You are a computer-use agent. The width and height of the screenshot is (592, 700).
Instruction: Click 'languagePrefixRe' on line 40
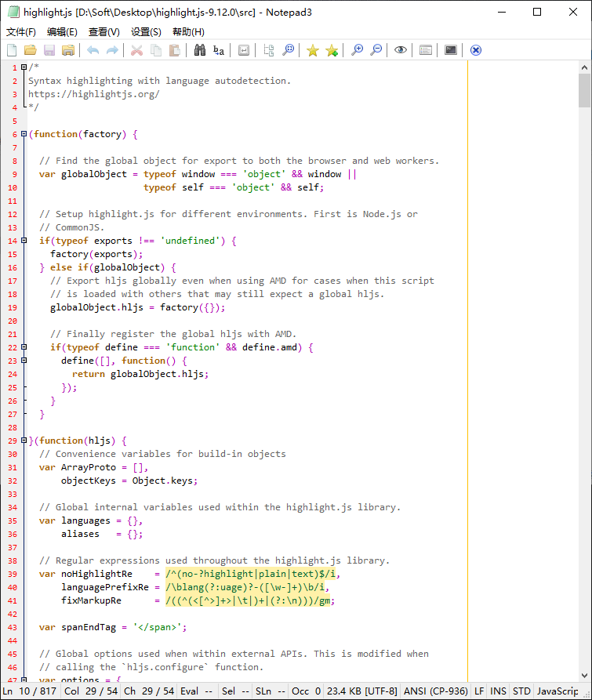pos(105,587)
